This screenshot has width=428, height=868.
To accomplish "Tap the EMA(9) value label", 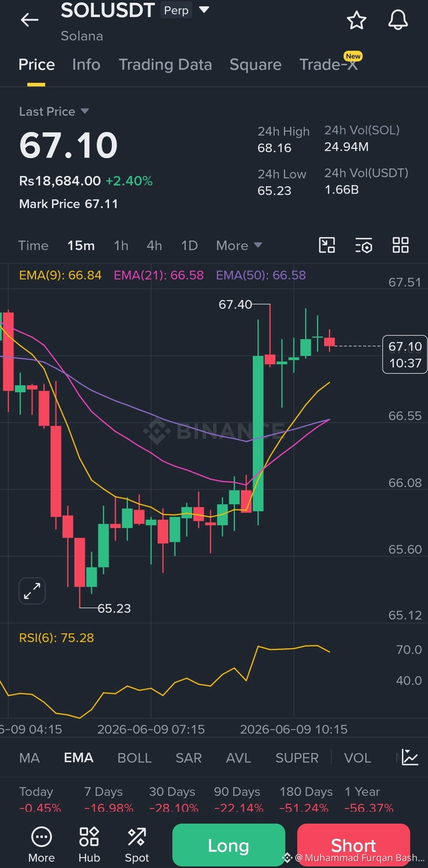I will [60, 275].
